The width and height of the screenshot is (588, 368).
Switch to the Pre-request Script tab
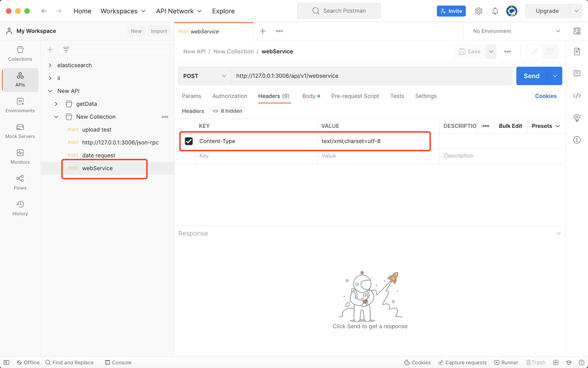[x=355, y=96]
